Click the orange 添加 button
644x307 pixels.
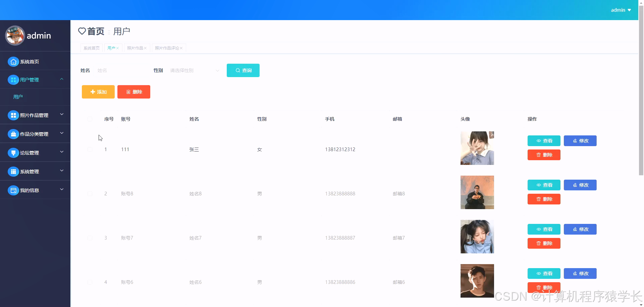tap(98, 91)
